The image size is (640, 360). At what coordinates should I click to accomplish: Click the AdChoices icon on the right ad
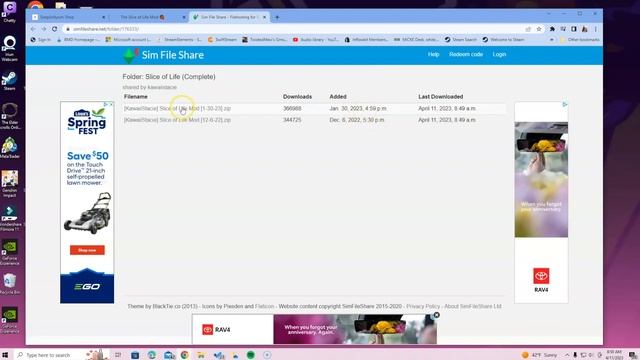tap(565, 104)
